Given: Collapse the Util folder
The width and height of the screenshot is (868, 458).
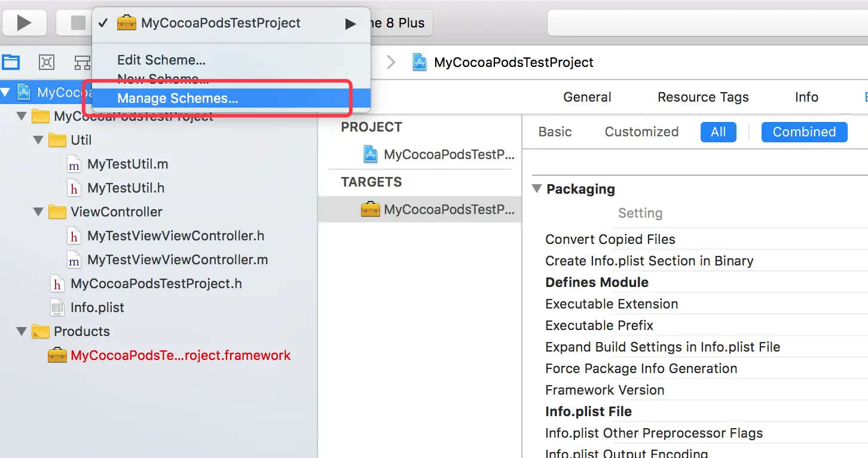Looking at the screenshot, I should (x=39, y=141).
